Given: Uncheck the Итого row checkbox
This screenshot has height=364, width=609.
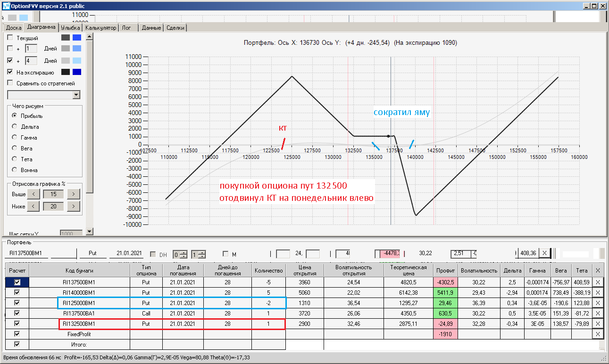Looking at the screenshot, I should click(17, 344).
